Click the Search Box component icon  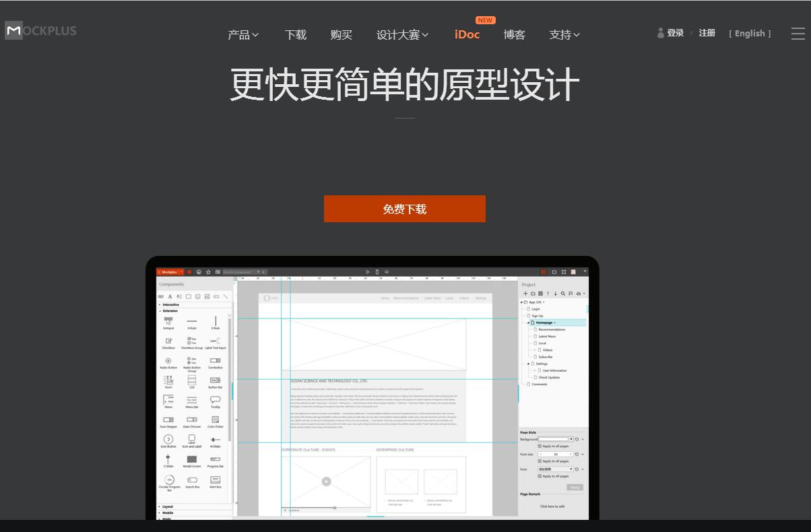(192, 480)
